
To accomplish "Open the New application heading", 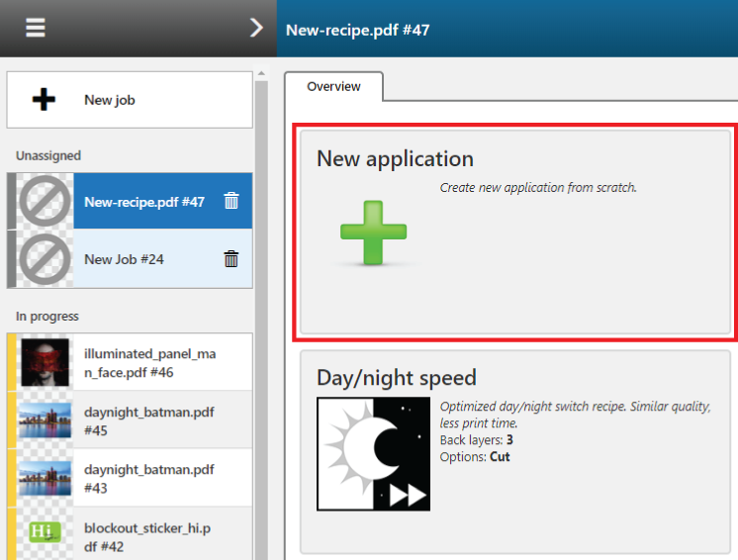I will (395, 158).
